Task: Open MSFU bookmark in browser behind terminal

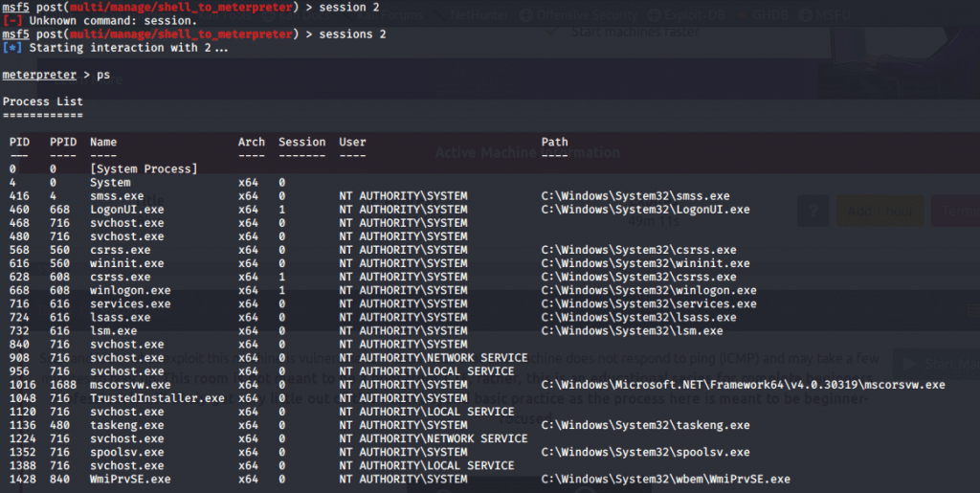Action: click(825, 14)
